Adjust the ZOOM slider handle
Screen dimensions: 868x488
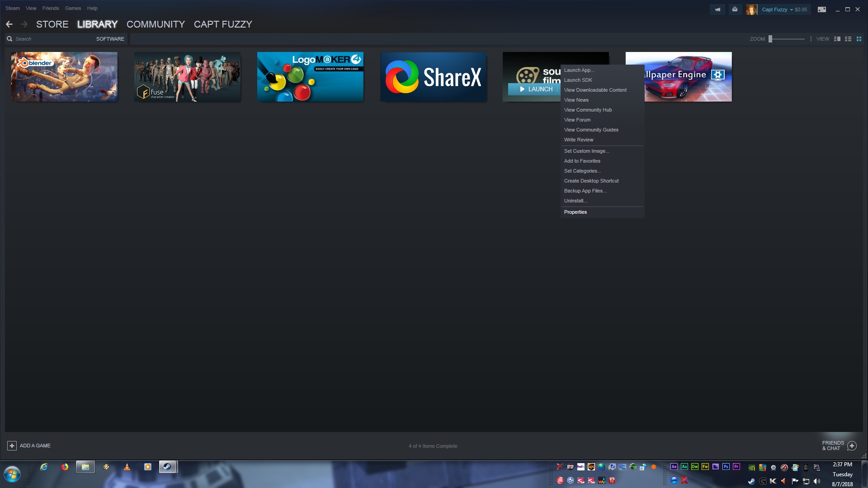tap(770, 39)
